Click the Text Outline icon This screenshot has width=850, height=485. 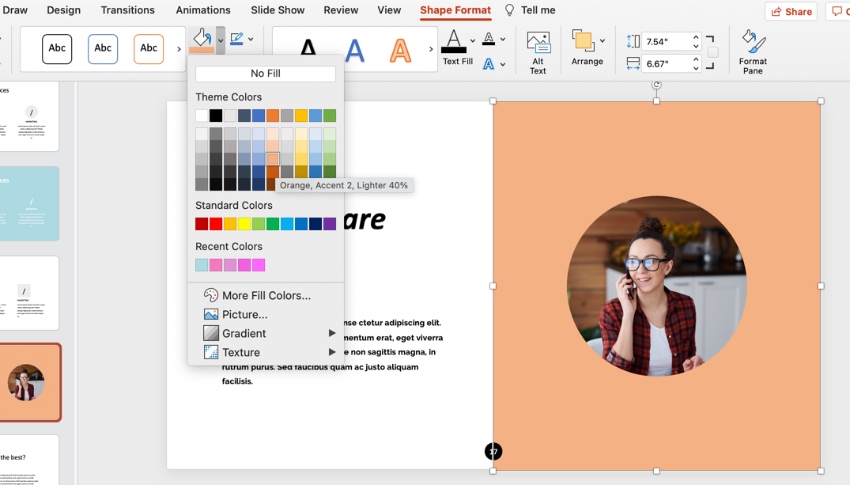coord(488,38)
